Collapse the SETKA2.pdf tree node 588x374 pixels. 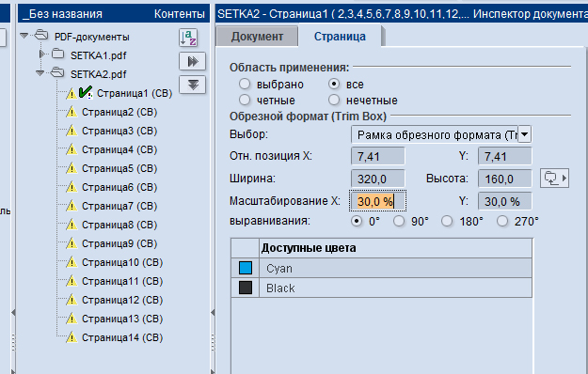point(40,73)
